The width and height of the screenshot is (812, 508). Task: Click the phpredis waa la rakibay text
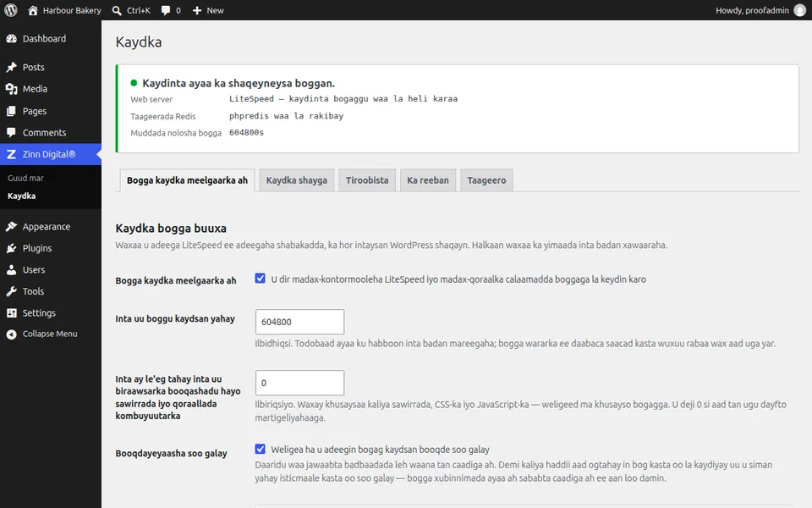click(x=287, y=116)
